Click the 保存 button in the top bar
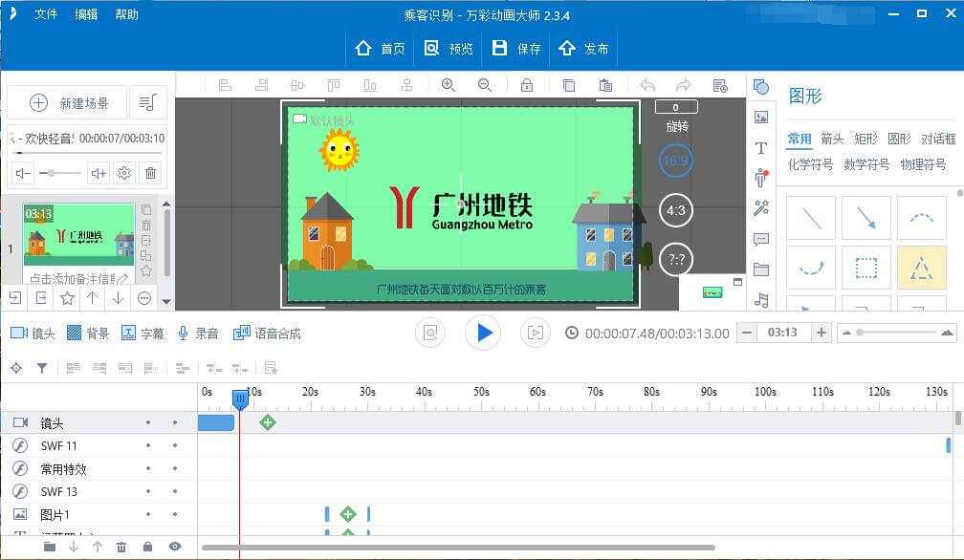Screen dimensions: 964x560 (x=516, y=49)
